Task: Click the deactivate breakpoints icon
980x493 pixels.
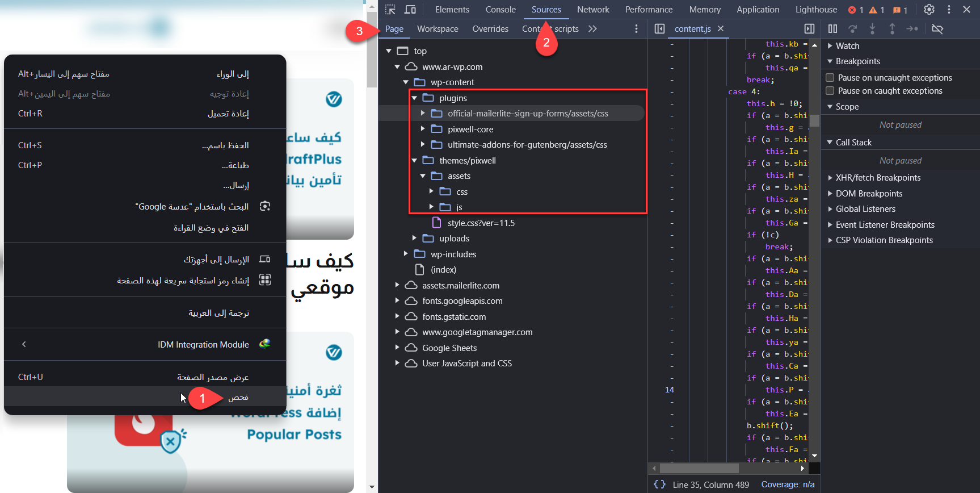Action: (937, 29)
